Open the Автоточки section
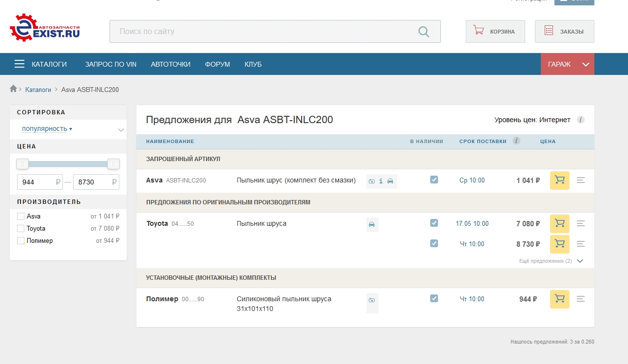Viewport: 628px width, 364px height. click(x=171, y=64)
